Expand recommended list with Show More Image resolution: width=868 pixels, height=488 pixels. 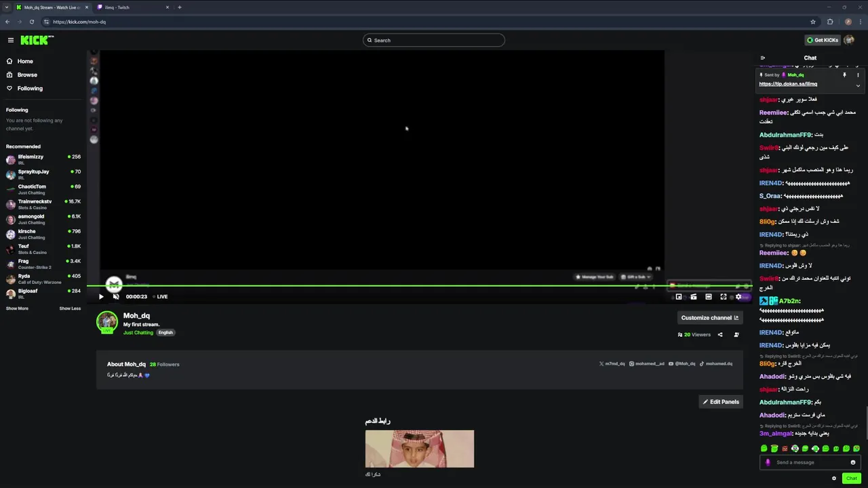(17, 308)
